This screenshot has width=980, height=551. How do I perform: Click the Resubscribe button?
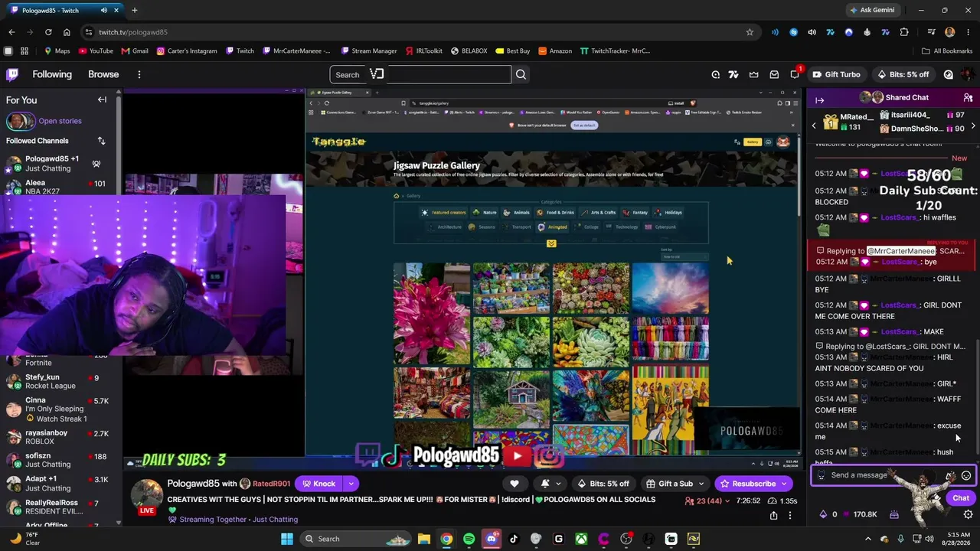746,484
